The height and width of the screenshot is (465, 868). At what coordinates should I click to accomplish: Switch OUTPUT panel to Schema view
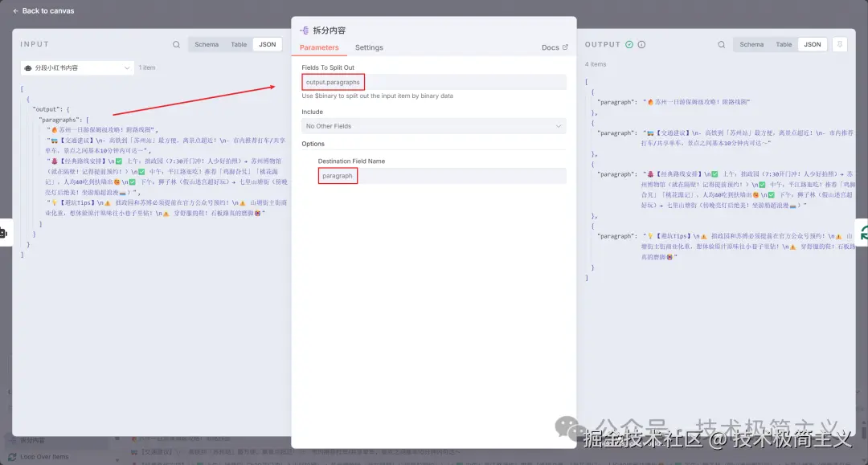coord(751,44)
